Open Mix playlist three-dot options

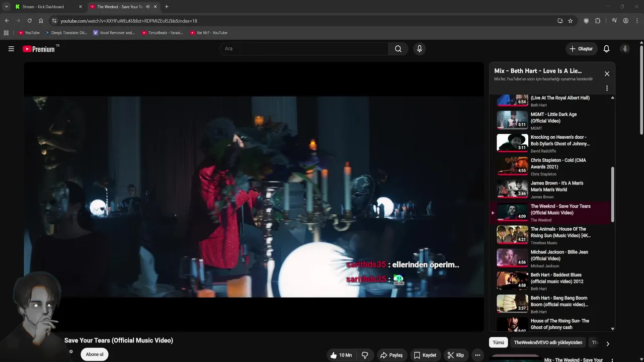coord(607,88)
